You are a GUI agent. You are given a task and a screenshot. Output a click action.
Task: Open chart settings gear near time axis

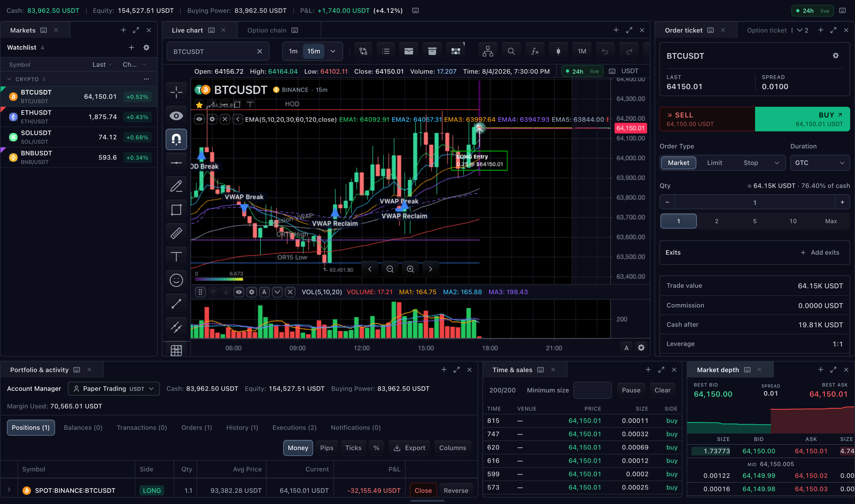coord(641,347)
